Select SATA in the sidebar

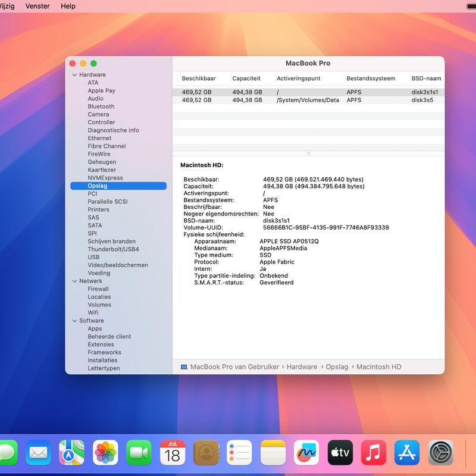[95, 226]
